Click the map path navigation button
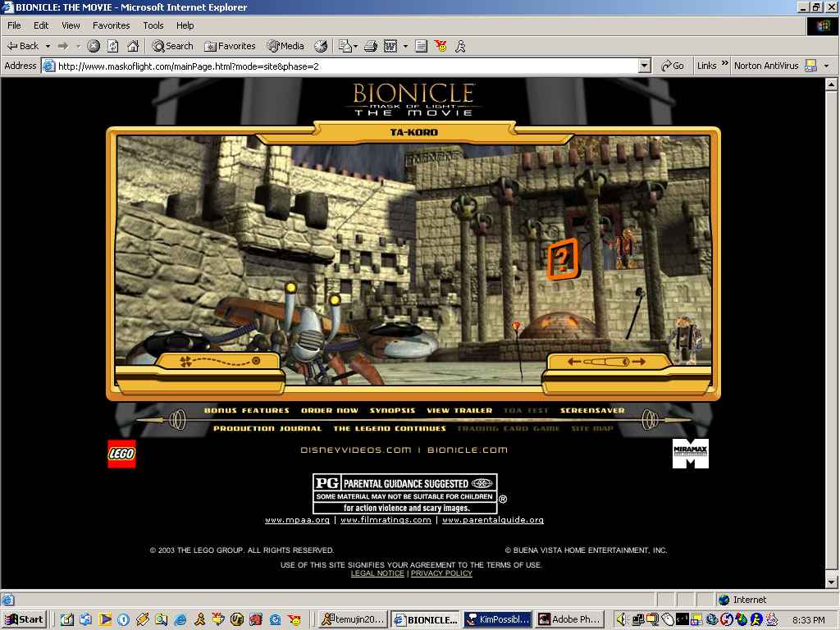The width and height of the screenshot is (840, 630). (x=219, y=361)
